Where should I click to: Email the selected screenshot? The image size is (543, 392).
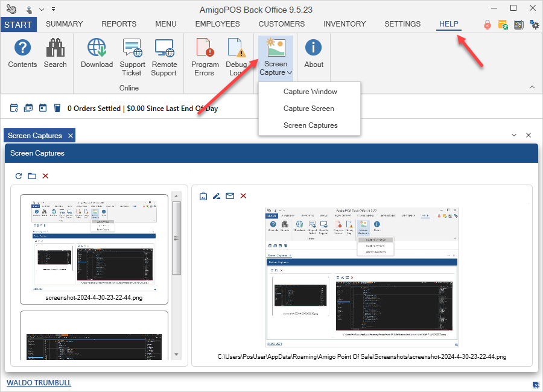click(x=230, y=196)
